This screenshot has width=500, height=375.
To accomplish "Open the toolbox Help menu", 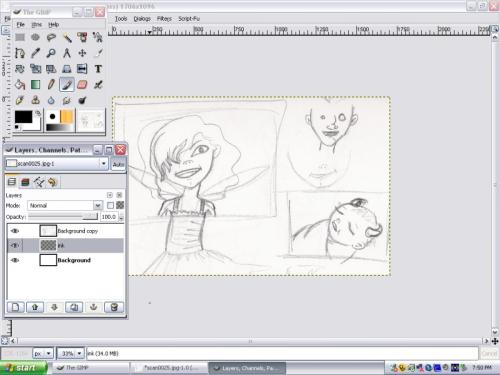I will point(53,24).
